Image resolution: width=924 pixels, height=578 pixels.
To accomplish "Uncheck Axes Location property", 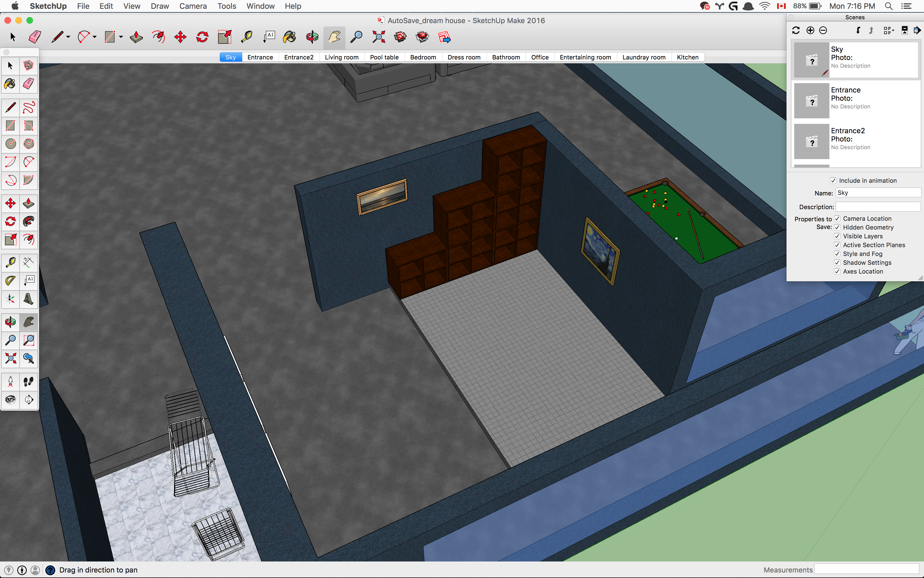I will [837, 271].
